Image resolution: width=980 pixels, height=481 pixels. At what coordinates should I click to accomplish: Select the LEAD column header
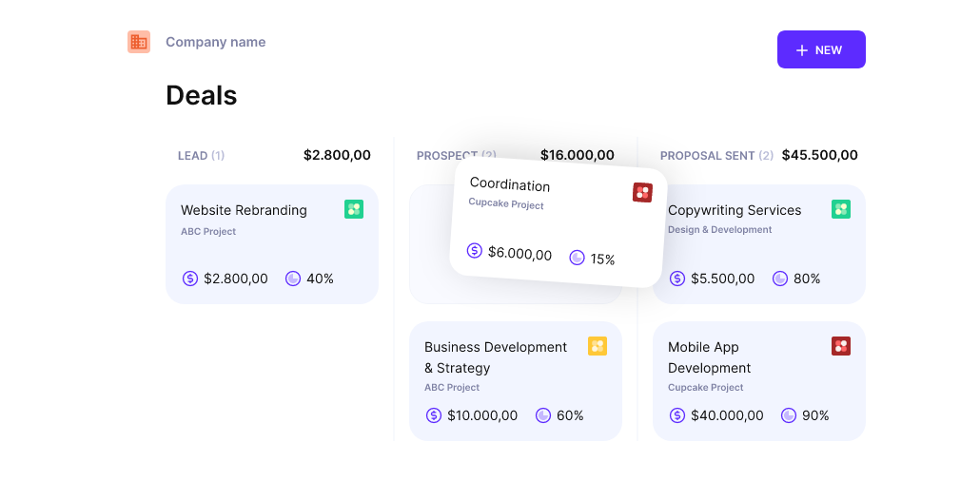click(x=192, y=156)
